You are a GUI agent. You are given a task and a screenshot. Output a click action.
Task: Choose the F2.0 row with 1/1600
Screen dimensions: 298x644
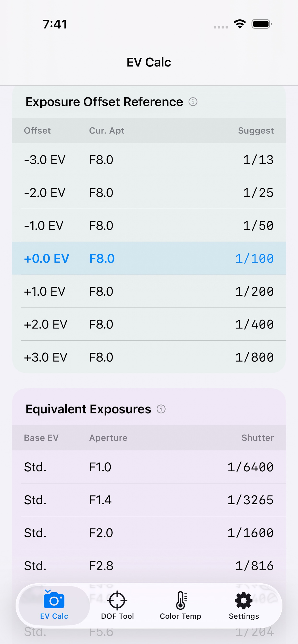tap(149, 533)
